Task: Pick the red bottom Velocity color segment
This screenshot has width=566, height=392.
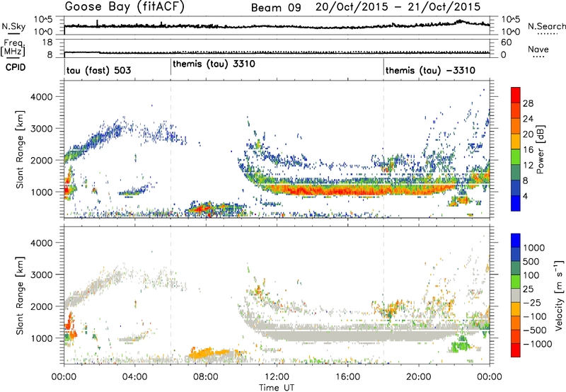Action: 516,350
